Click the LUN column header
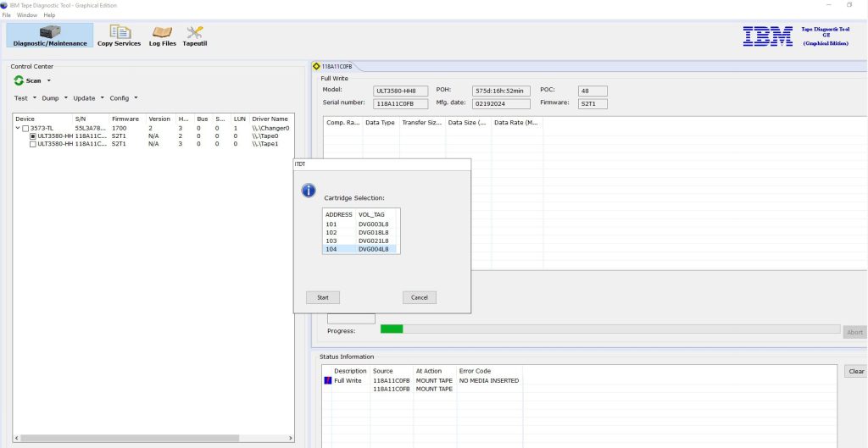The image size is (868, 448). point(240,119)
